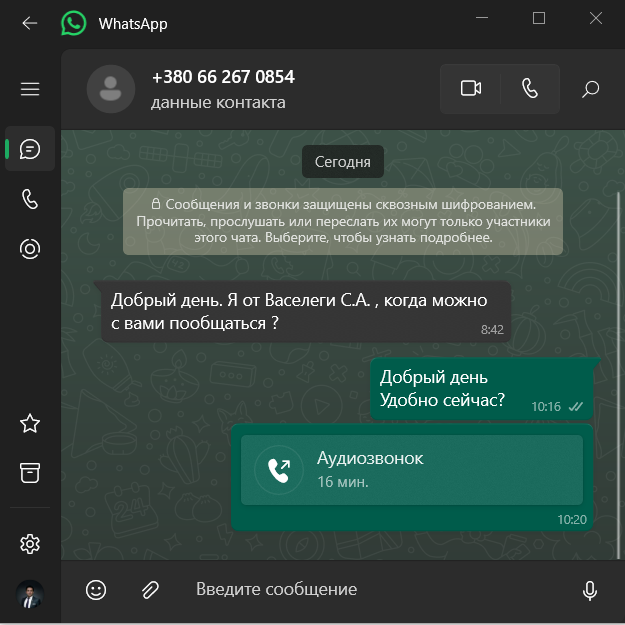Attach a file with paperclip icon

(150, 590)
